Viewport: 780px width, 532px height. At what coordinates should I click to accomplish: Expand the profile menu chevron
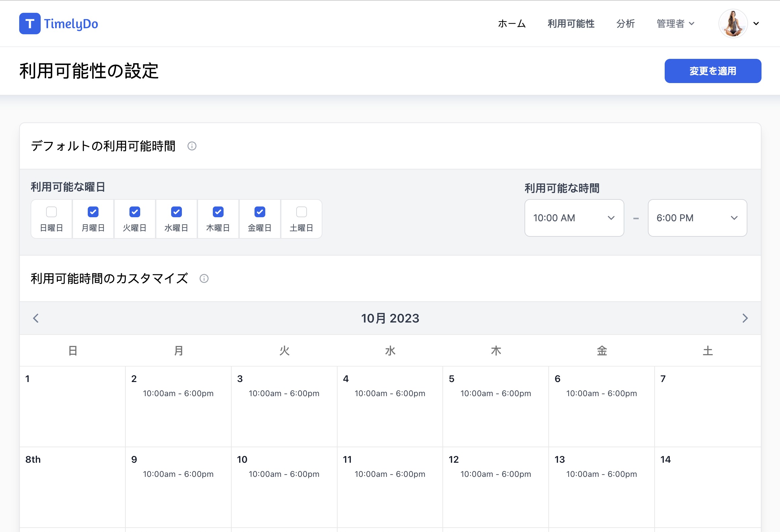[756, 24]
